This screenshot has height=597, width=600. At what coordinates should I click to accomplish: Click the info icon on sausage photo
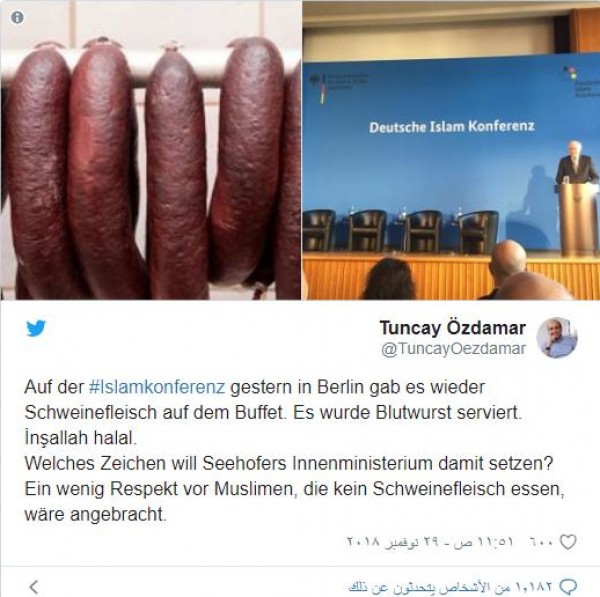(17, 17)
